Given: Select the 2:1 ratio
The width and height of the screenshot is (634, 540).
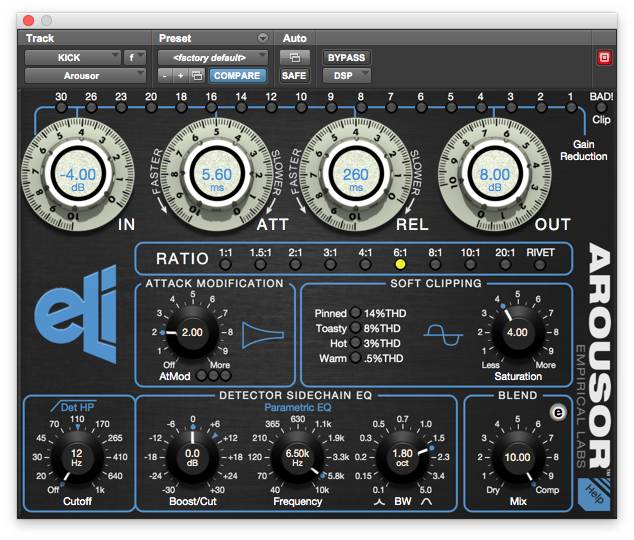Looking at the screenshot, I should pos(295,265).
